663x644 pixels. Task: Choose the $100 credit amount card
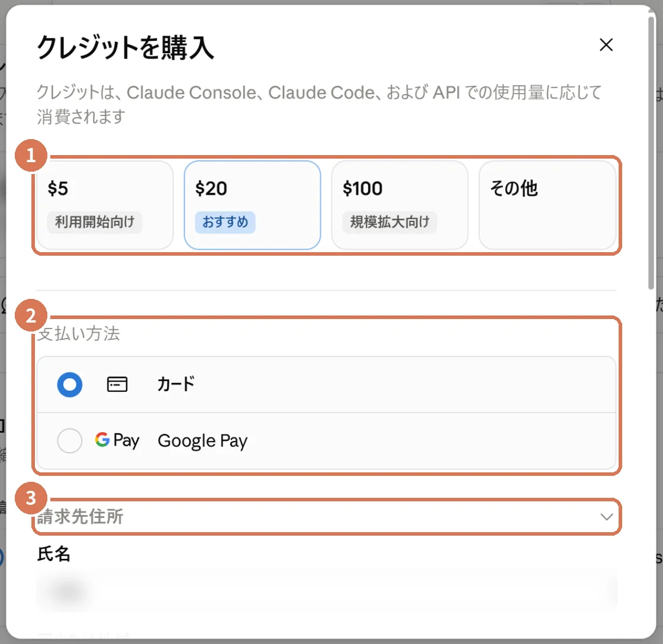tap(400, 205)
